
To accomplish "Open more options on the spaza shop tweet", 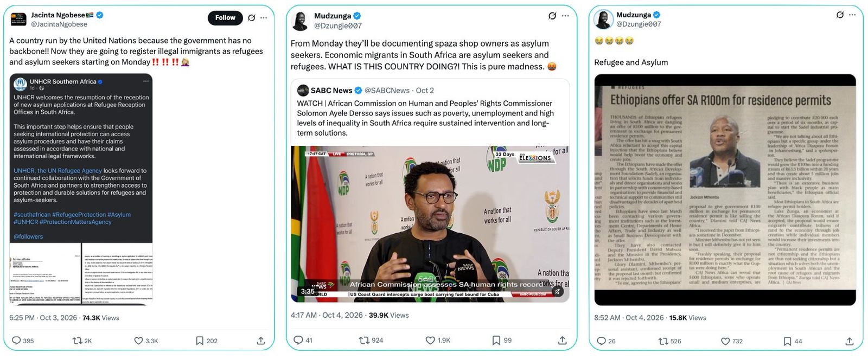I will coord(565,16).
